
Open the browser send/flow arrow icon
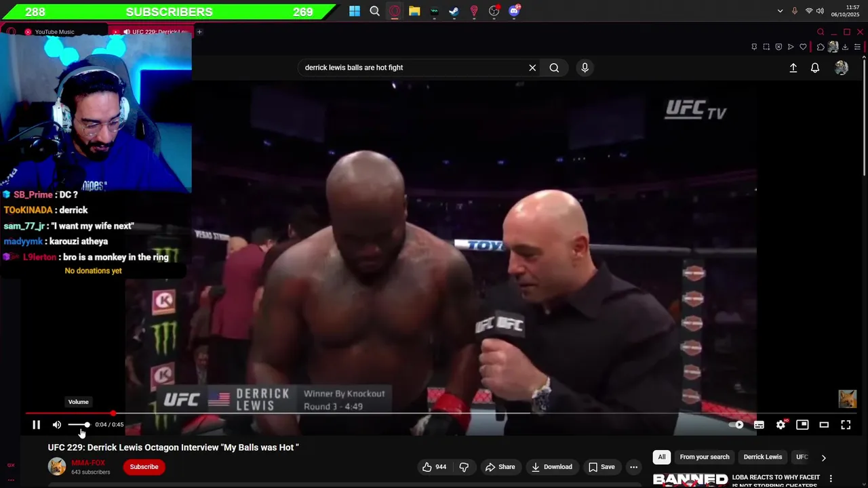[x=791, y=47]
